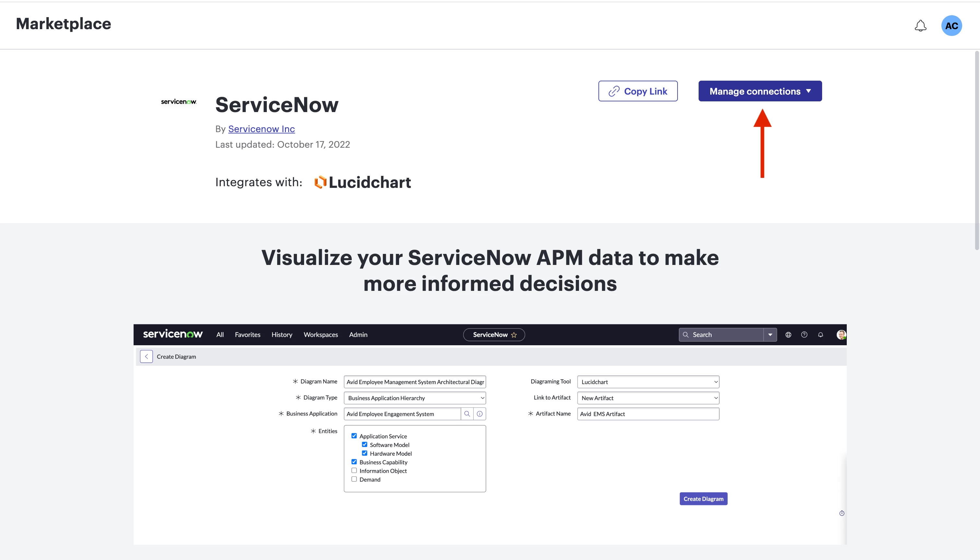Click the help question mark icon
This screenshot has width=980, height=560.
coord(804,335)
